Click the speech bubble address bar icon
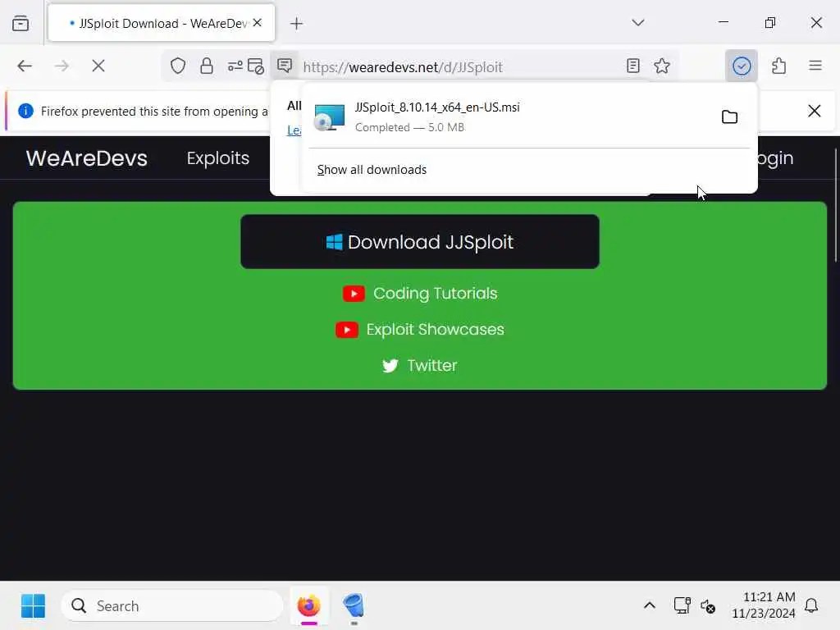The image size is (840, 630). (285, 66)
